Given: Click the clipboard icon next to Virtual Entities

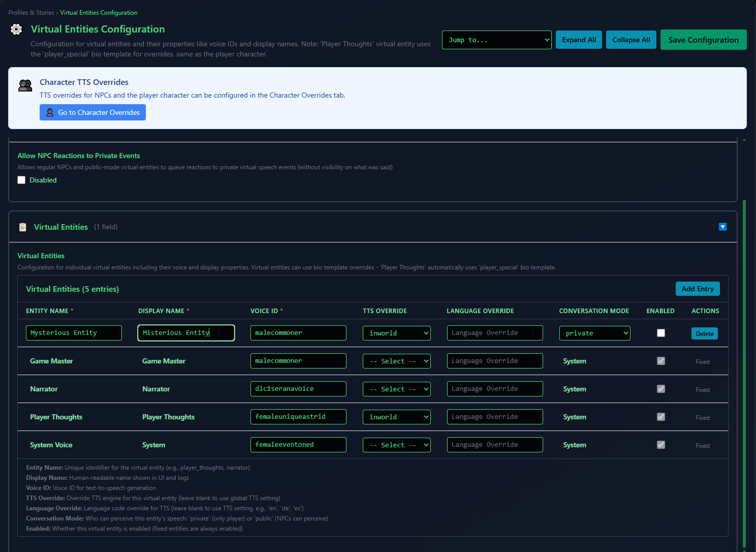Looking at the screenshot, I should pyautogui.click(x=22, y=227).
